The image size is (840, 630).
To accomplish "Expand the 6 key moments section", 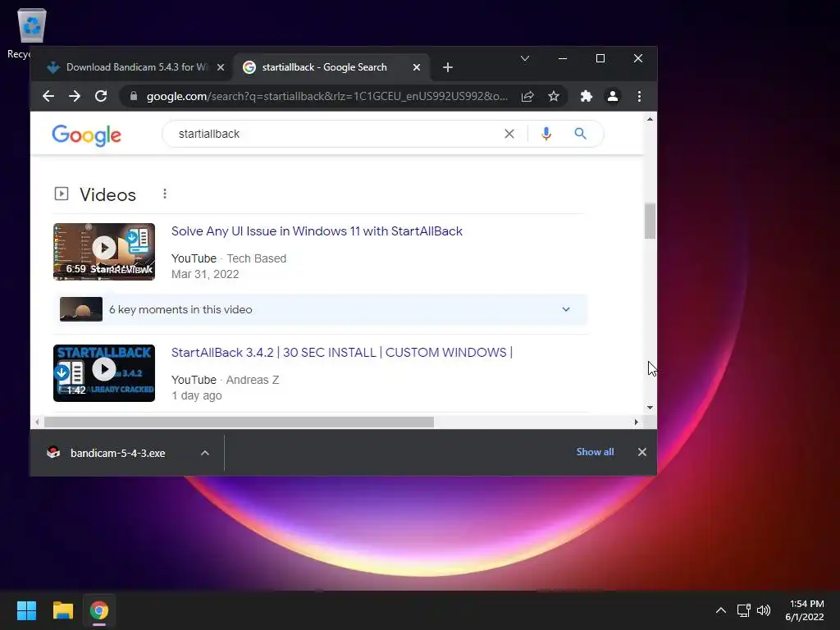I will point(566,309).
